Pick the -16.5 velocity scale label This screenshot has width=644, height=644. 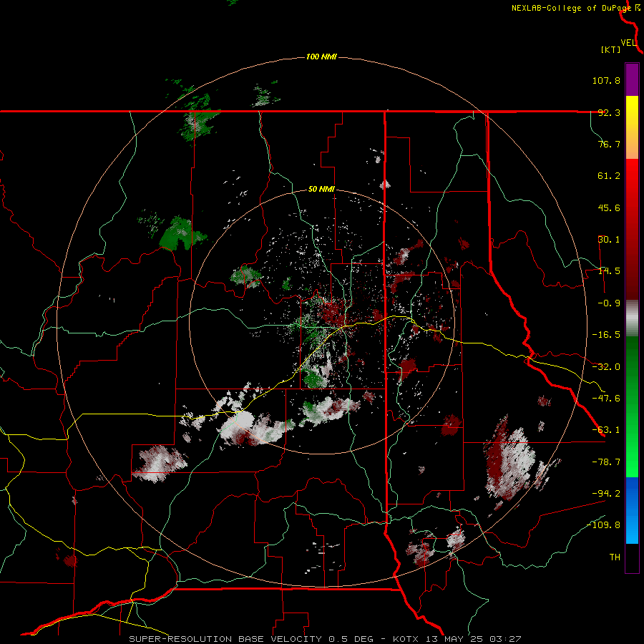point(606,335)
